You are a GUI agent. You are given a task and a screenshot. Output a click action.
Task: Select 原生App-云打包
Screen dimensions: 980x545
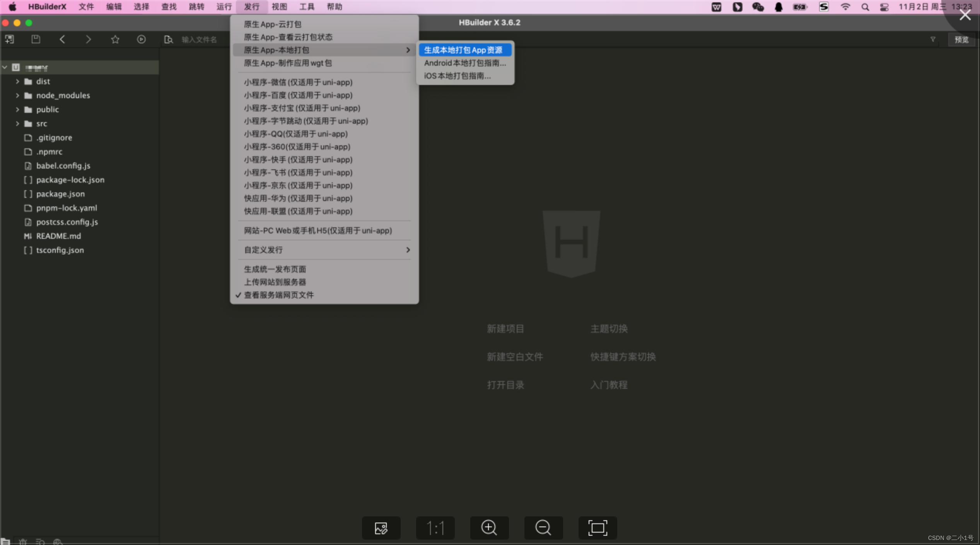click(x=324, y=24)
